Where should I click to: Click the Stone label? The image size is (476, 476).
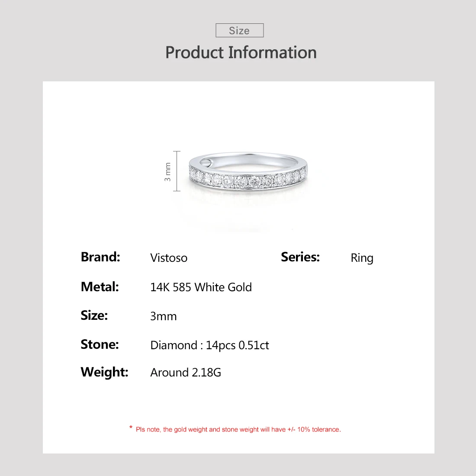[x=100, y=344]
